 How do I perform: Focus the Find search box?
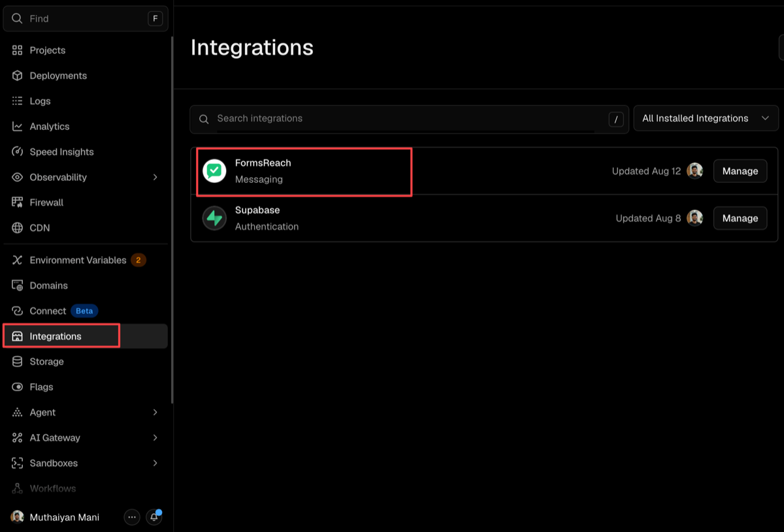86,19
